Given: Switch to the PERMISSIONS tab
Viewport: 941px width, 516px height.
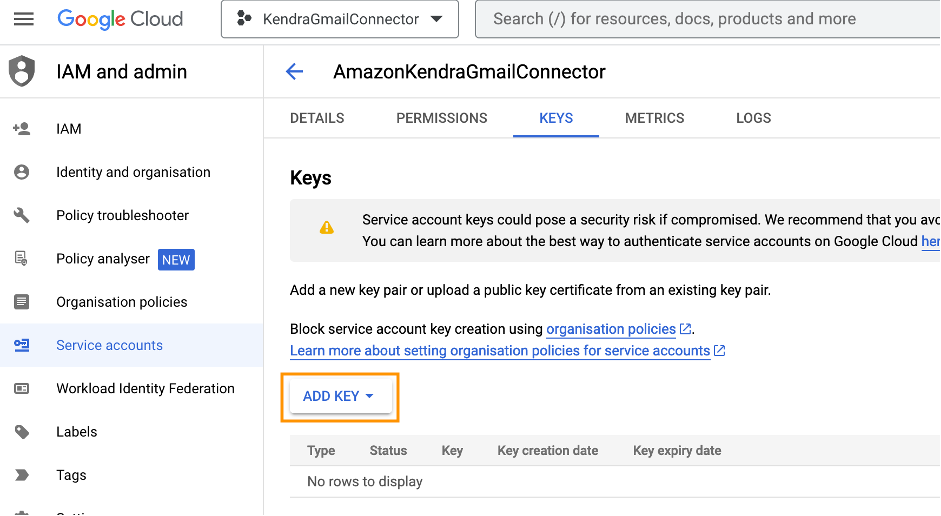Looking at the screenshot, I should (x=442, y=118).
